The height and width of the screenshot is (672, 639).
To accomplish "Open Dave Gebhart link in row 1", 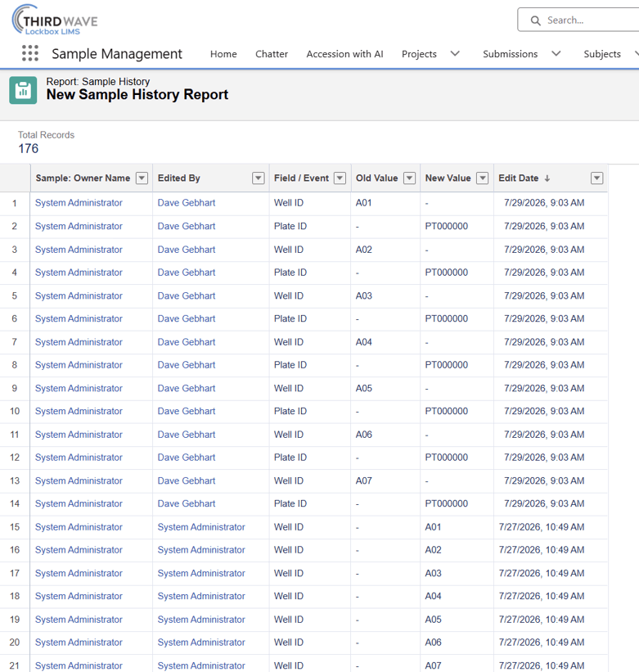I will click(x=187, y=203).
